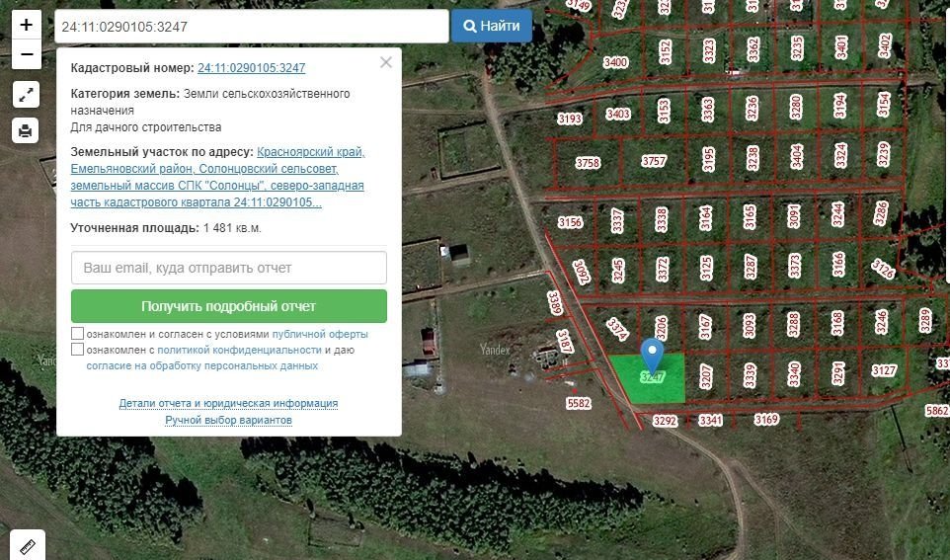Expand Ручной выбор вариантов
The height and width of the screenshot is (560, 950).
coord(228,420)
